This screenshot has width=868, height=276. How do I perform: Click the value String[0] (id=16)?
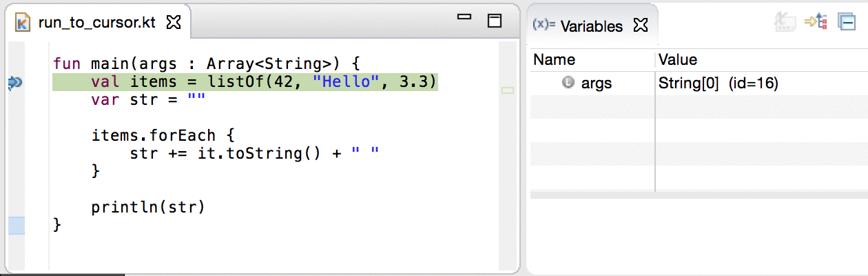click(718, 83)
